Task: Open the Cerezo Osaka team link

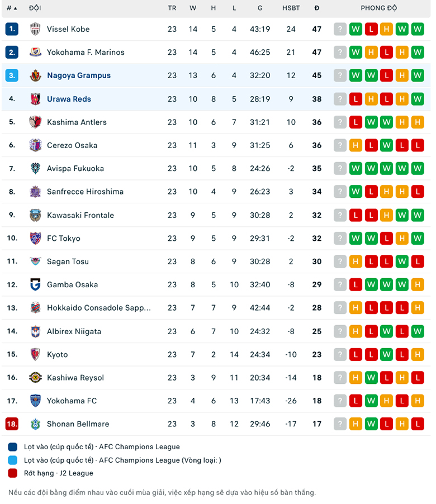Action: pyautogui.click(x=72, y=145)
